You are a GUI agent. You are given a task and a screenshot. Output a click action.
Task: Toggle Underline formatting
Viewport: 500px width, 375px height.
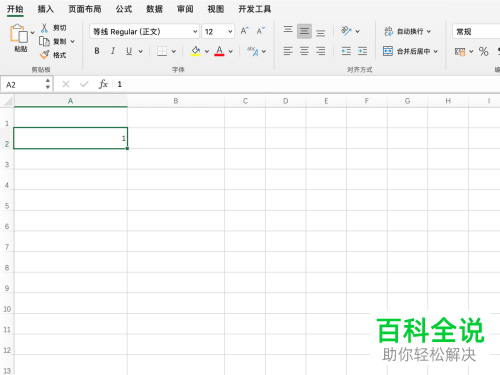tap(129, 51)
